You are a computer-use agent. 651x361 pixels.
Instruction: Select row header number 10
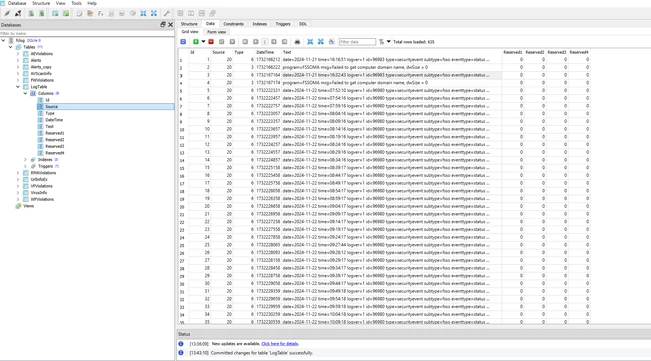pyautogui.click(x=182, y=130)
